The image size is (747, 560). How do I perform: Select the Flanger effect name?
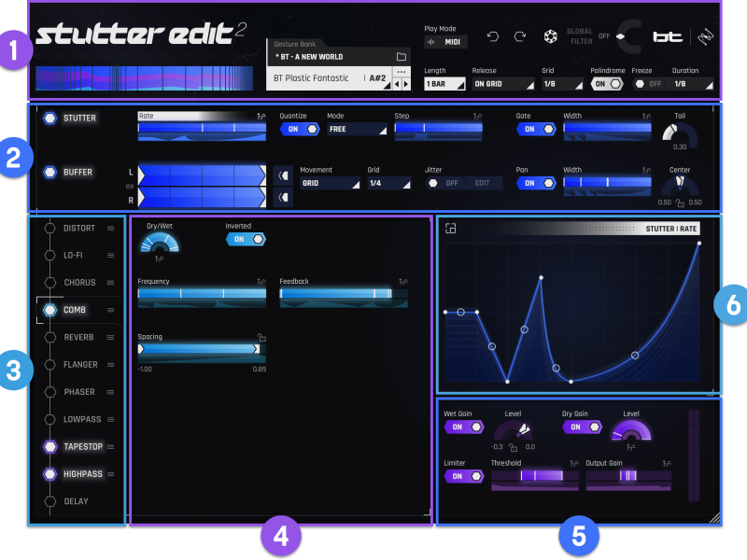80,365
